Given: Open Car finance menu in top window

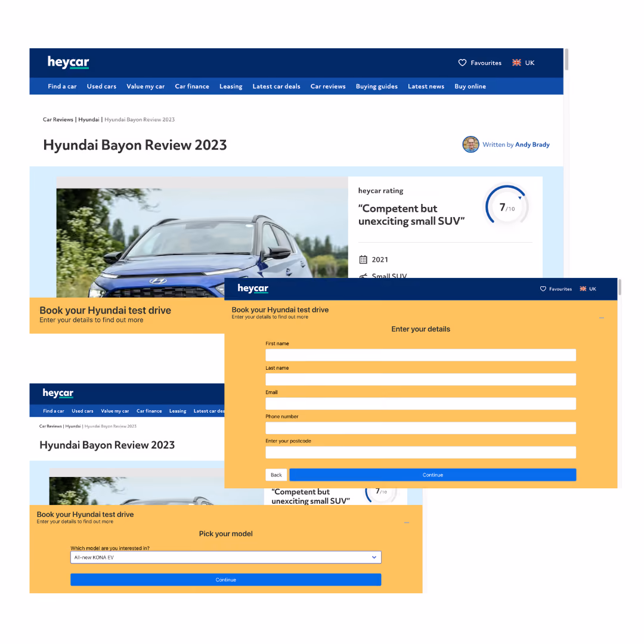Looking at the screenshot, I should pyautogui.click(x=192, y=86).
